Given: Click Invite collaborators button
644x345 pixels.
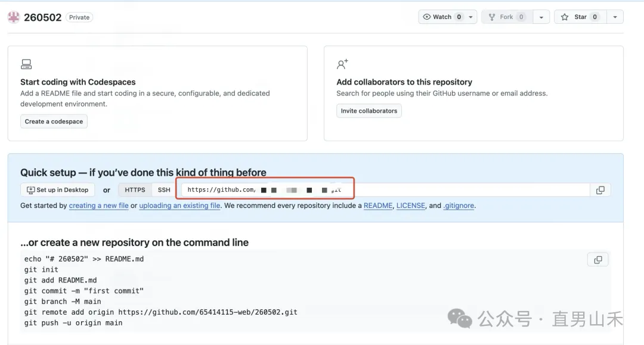Looking at the screenshot, I should point(369,111).
